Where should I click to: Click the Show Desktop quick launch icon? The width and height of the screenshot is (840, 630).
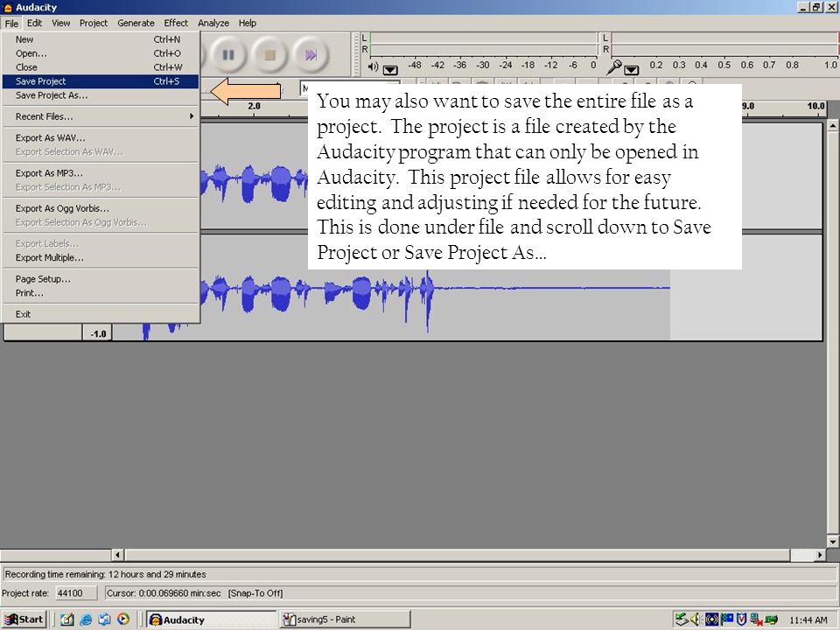pyautogui.click(x=67, y=619)
